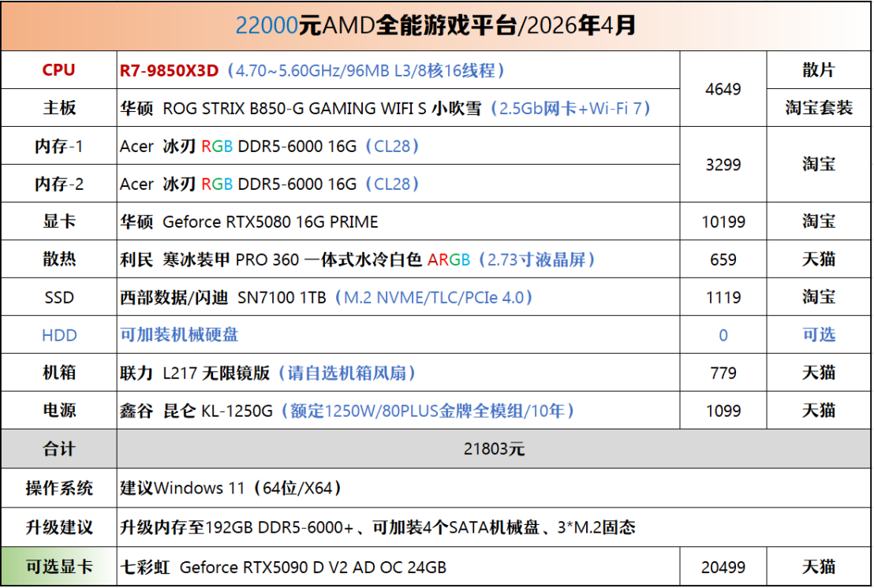Click 天猫 in the 散热 row
Image resolution: width=874 pixels, height=588 pixels.
click(818, 259)
